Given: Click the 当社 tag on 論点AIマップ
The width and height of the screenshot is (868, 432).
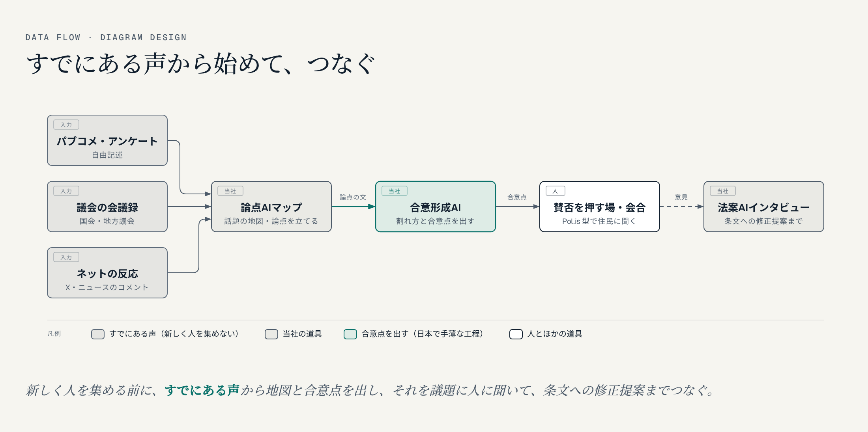Looking at the screenshot, I should 230,191.
